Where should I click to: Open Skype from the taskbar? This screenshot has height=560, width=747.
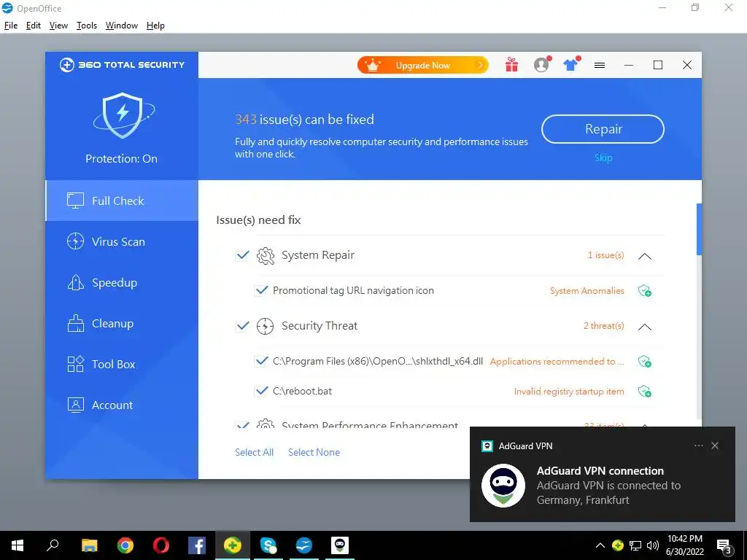click(268, 545)
